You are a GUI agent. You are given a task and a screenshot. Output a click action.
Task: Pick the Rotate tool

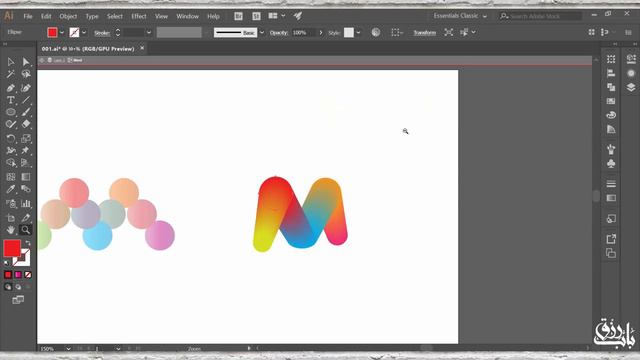pyautogui.click(x=11, y=139)
